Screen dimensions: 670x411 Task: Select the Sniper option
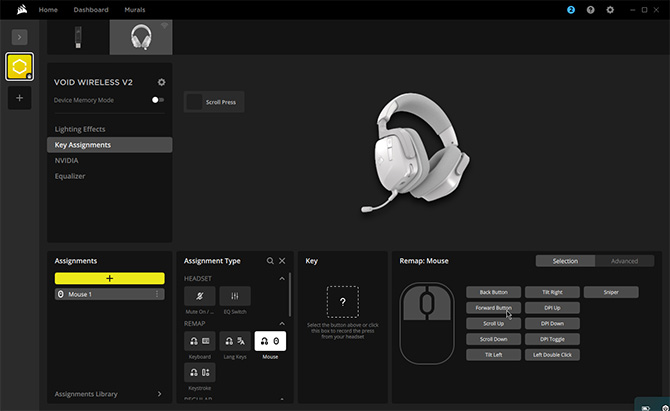(x=611, y=292)
